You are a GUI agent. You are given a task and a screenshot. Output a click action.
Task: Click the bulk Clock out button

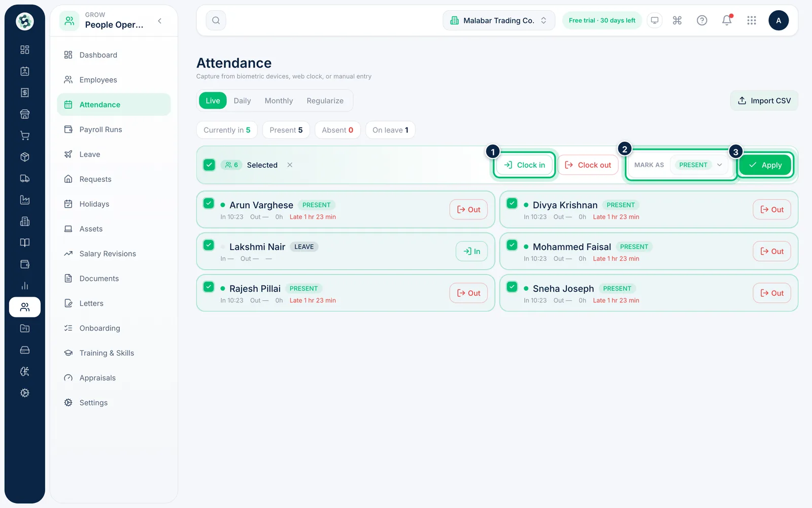click(588, 165)
